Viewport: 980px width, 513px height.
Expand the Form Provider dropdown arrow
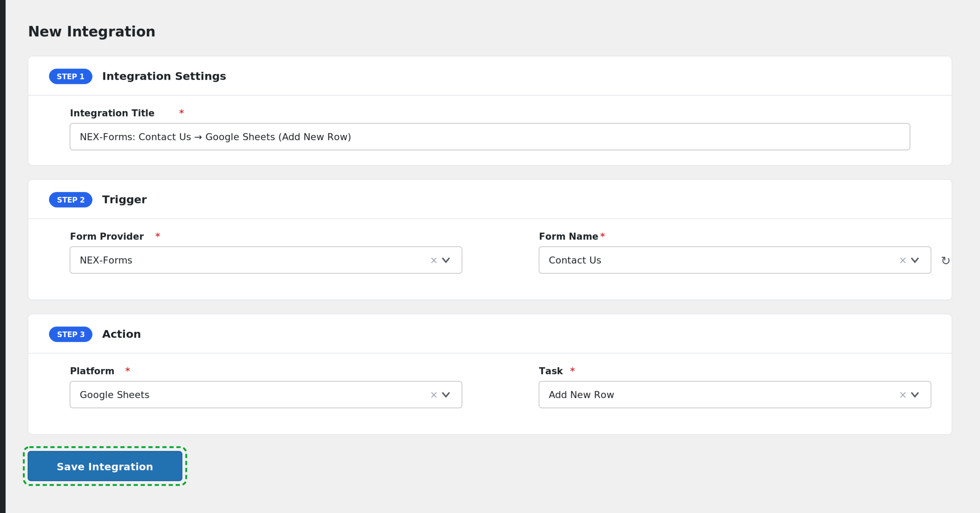[x=446, y=260]
